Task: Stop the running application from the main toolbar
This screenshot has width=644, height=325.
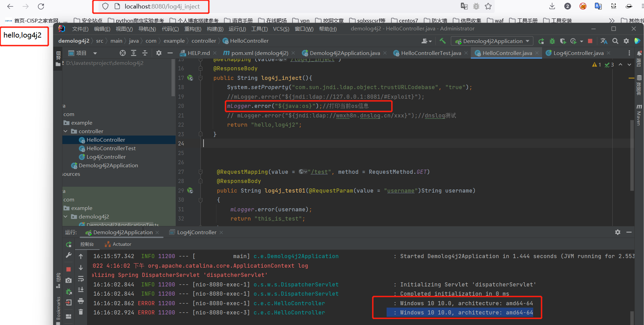Action: (x=590, y=41)
